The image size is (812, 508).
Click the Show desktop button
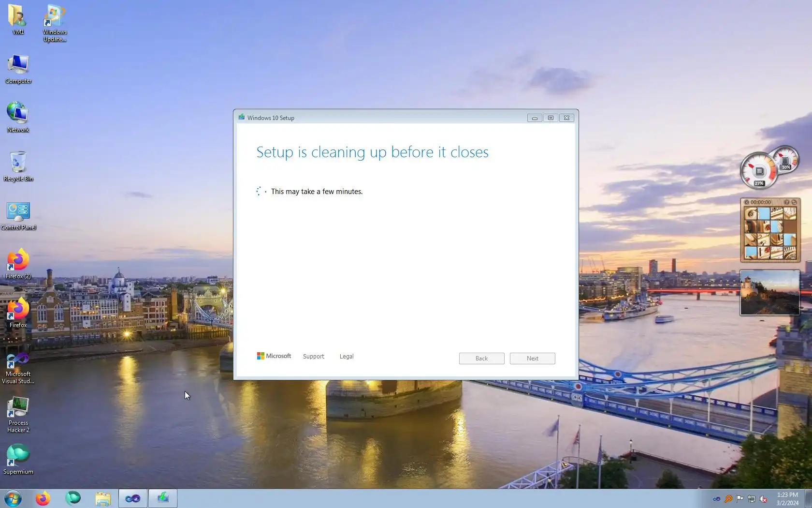point(808,498)
